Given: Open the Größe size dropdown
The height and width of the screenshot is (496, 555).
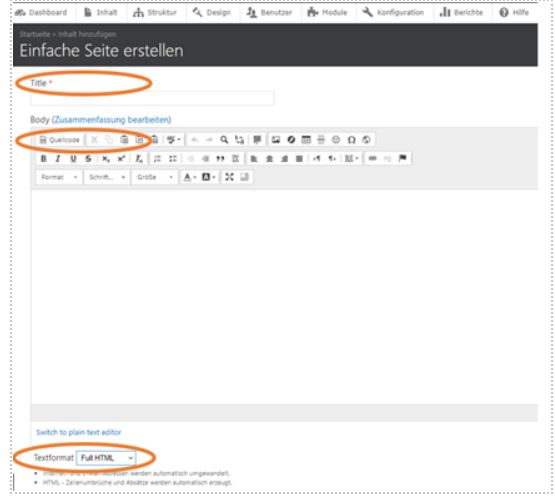Looking at the screenshot, I should tap(155, 177).
